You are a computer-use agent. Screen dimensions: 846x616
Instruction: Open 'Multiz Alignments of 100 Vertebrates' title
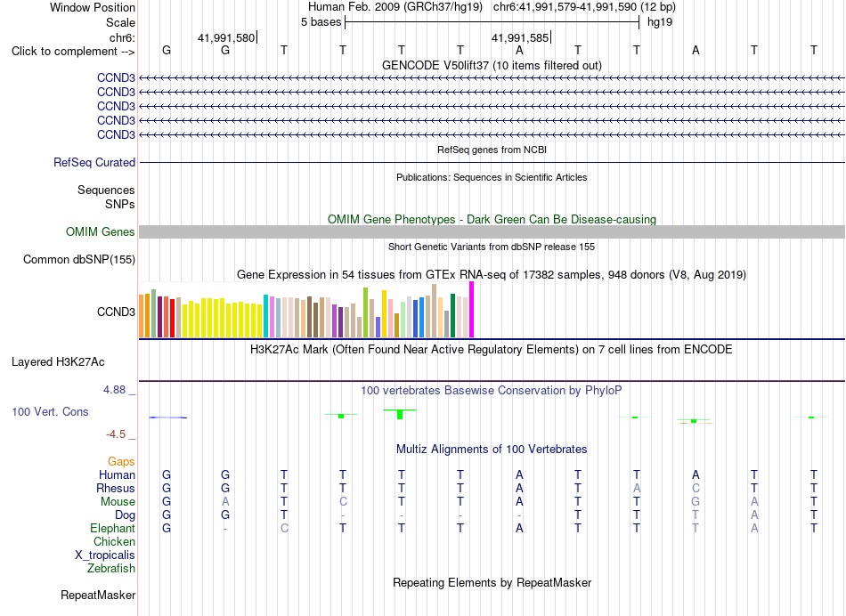pos(492,450)
